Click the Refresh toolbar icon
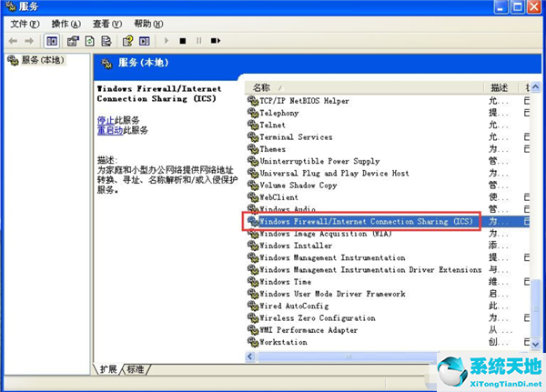Viewport: 546px width, 392px height. 90,41
